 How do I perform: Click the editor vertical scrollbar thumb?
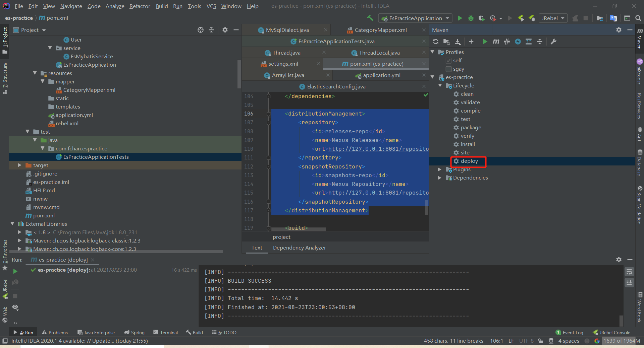(x=427, y=207)
